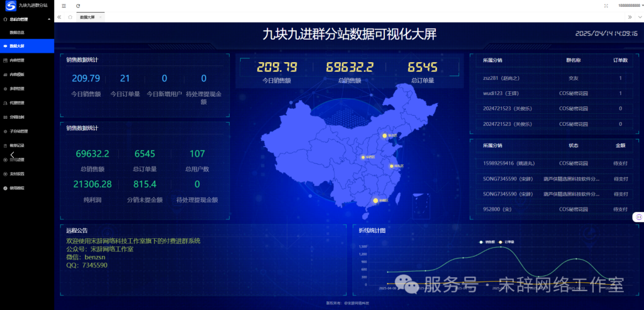Click the blue S logo in sidebar header
Image resolution: width=644 pixels, height=310 pixels.
click(10, 6)
